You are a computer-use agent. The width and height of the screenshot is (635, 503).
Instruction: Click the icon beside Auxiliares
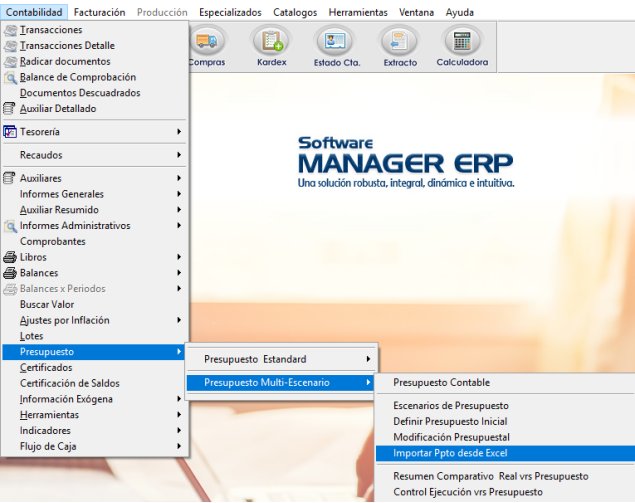click(x=9, y=178)
